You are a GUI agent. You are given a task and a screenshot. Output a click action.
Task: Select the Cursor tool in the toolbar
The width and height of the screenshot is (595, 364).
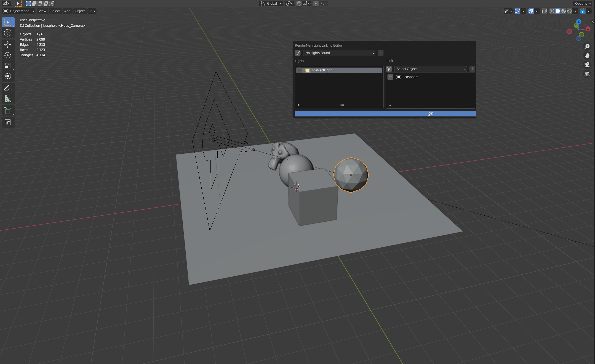point(8,33)
